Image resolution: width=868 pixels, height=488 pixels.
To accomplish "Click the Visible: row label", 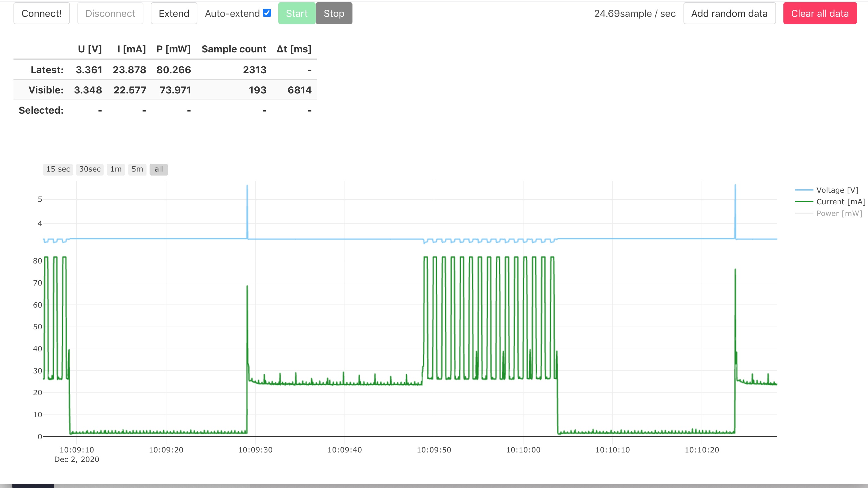I will click(46, 90).
